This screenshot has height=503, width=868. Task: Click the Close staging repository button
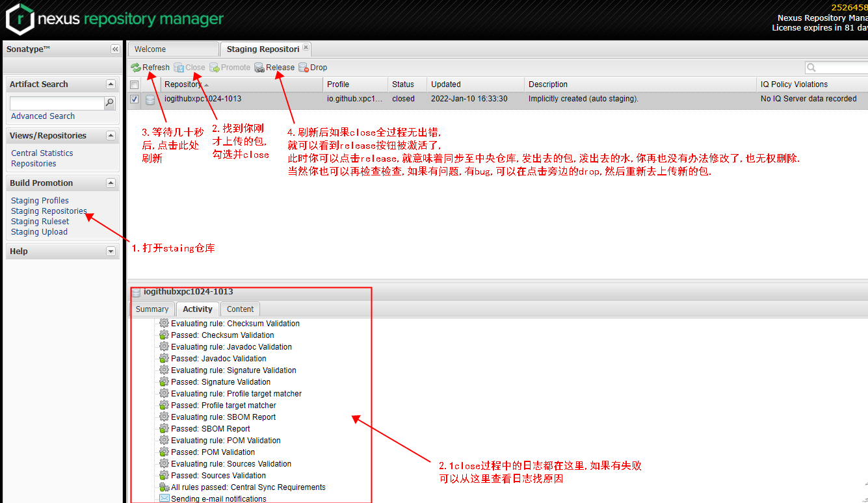(x=189, y=68)
